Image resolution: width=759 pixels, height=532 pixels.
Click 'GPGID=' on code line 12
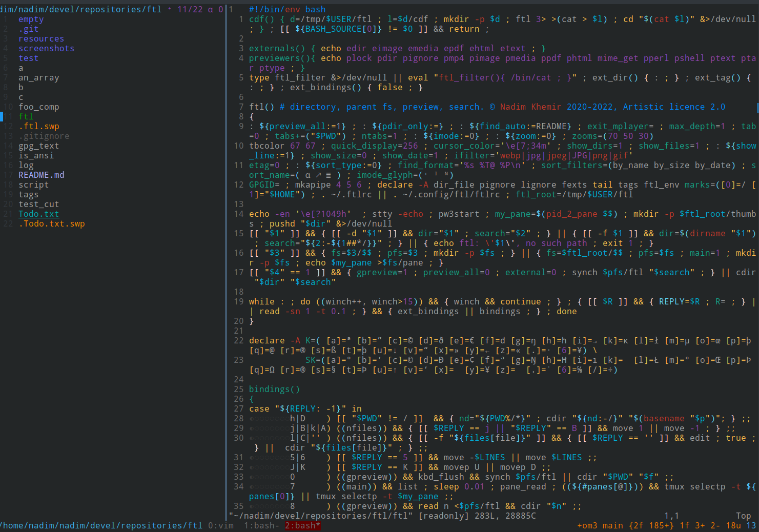pos(264,185)
